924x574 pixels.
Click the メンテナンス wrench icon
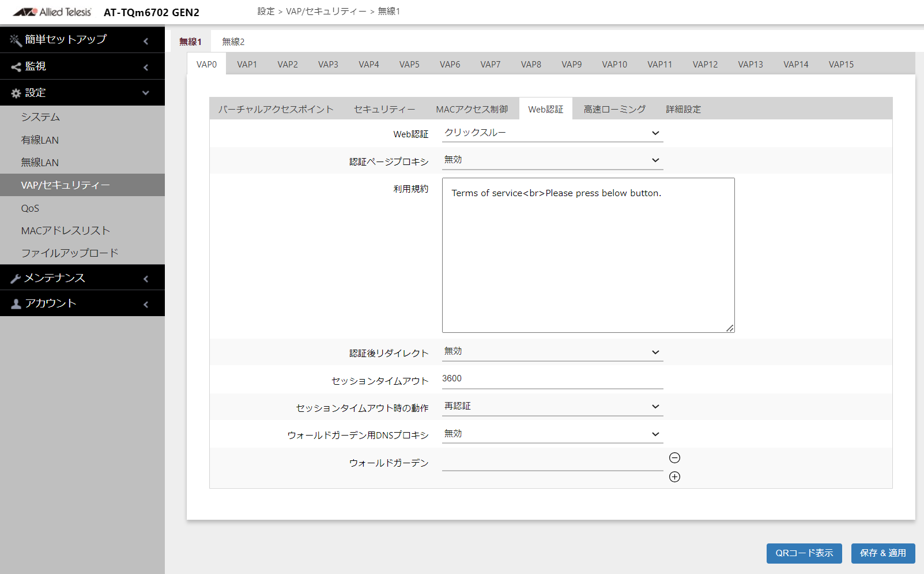(15, 277)
